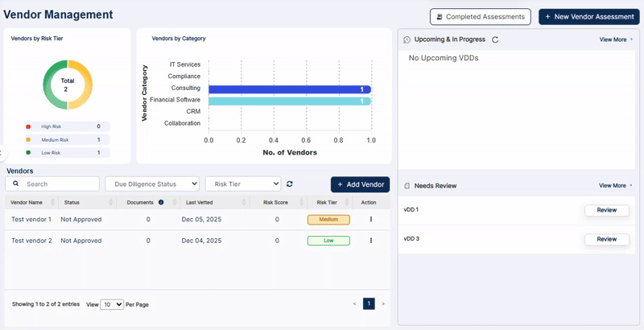Click View More in Upcoming & In Progress
Screen dimensions: 644x330
[x=613, y=39]
